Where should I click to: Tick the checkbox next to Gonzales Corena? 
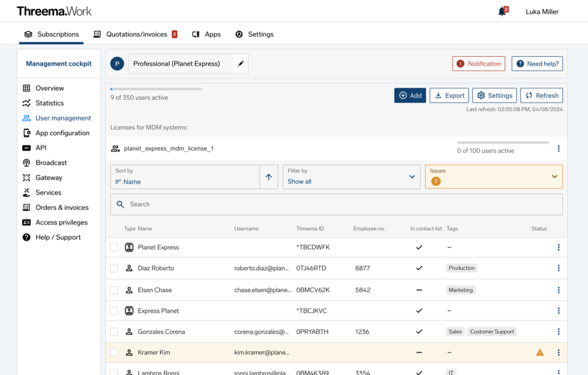coord(114,331)
